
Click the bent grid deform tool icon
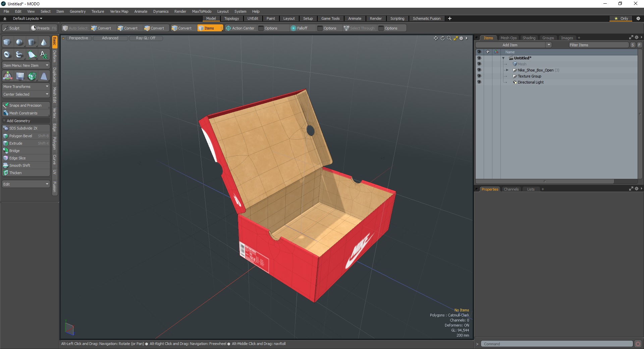pos(20,77)
